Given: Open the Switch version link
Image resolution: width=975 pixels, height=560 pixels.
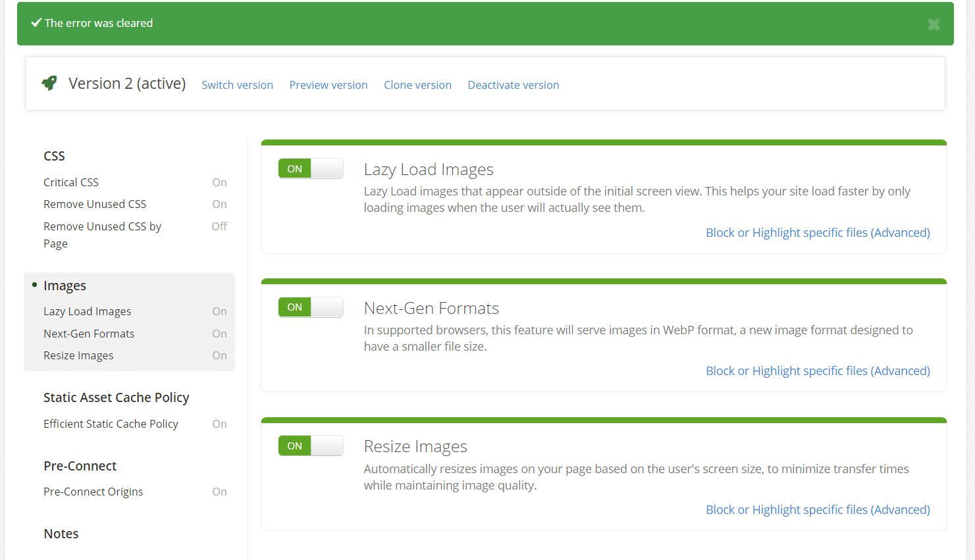Looking at the screenshot, I should coord(237,85).
